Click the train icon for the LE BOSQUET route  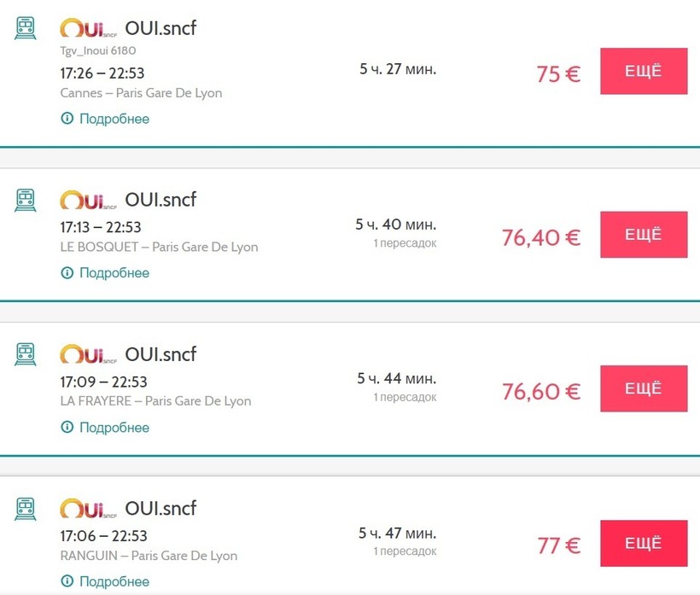26,200
